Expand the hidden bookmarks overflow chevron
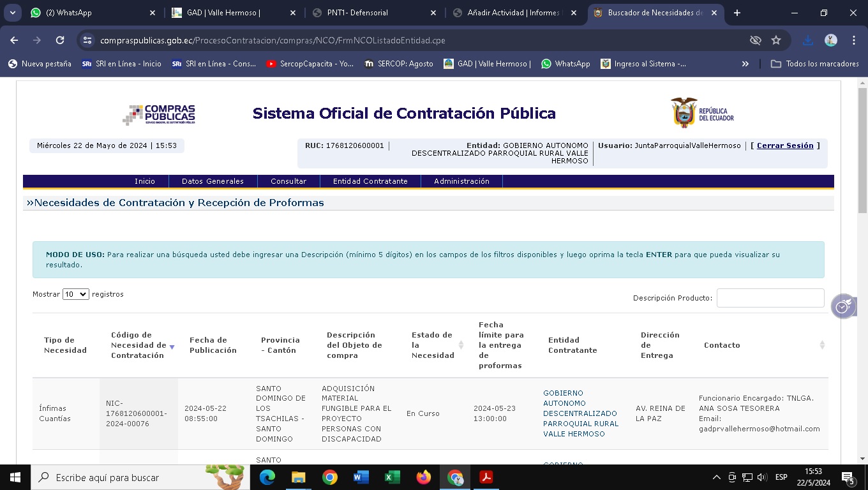 pos(745,64)
